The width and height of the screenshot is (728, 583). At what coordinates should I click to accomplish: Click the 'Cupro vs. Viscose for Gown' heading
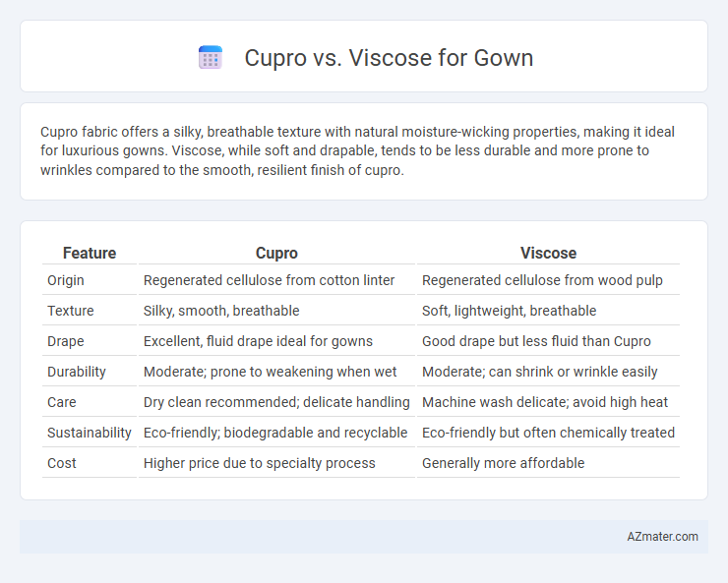pyautogui.click(x=389, y=58)
